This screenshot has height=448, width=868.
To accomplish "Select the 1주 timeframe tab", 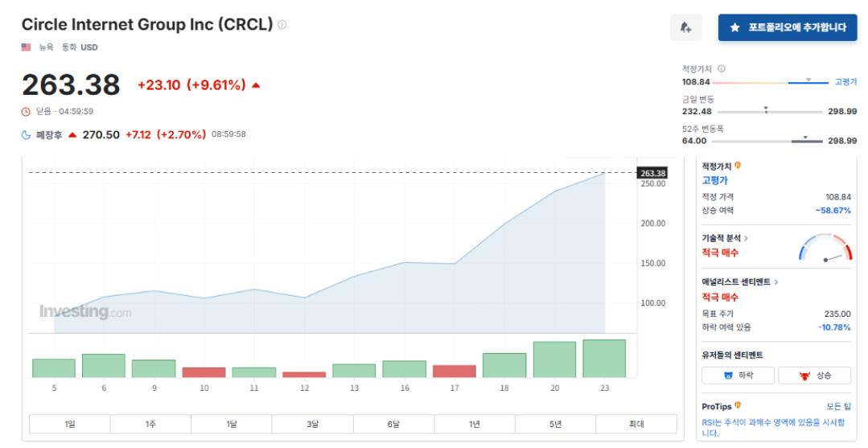I will coord(150,424).
